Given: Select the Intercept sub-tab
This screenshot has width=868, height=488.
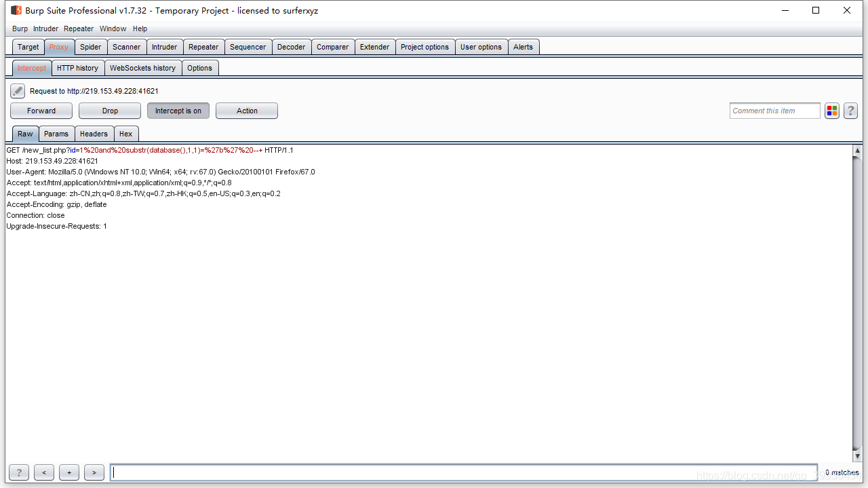Looking at the screenshot, I should click(32, 68).
